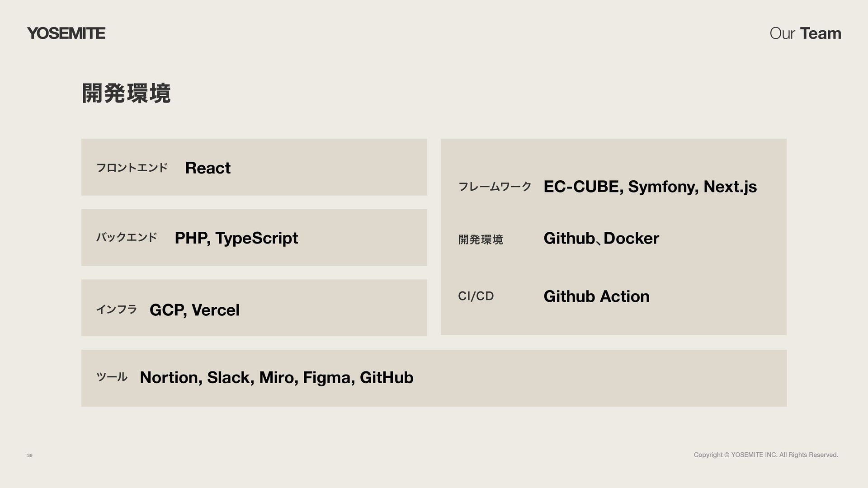The image size is (868, 488).
Task: Select "PHP, TypeScript" text
Action: click(236, 239)
